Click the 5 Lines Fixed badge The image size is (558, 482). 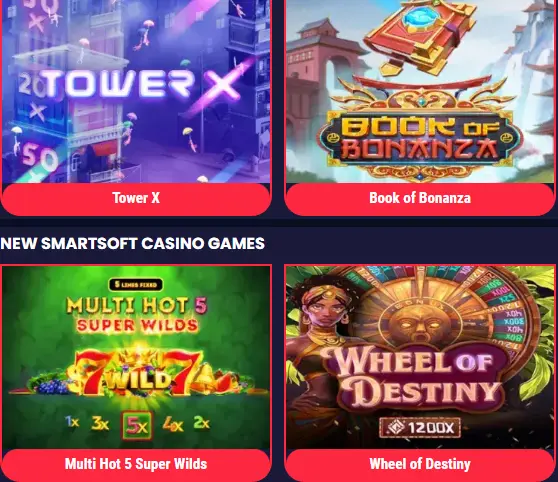pyautogui.click(x=136, y=285)
